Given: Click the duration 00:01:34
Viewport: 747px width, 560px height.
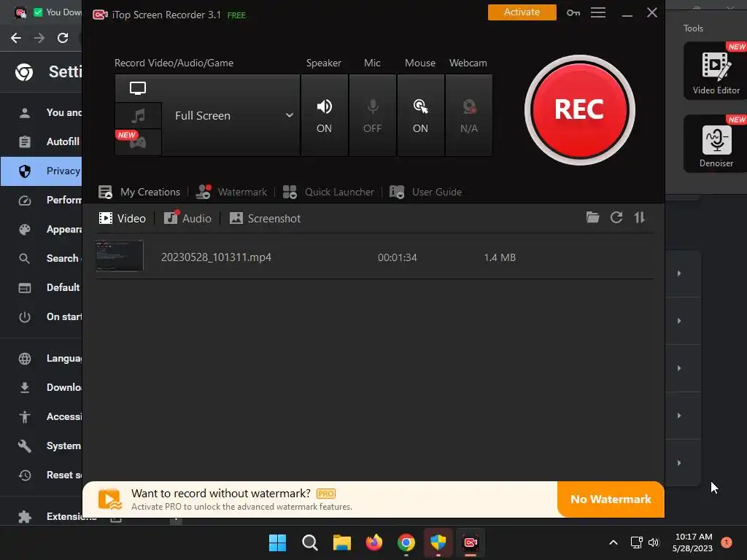Looking at the screenshot, I should click(398, 257).
